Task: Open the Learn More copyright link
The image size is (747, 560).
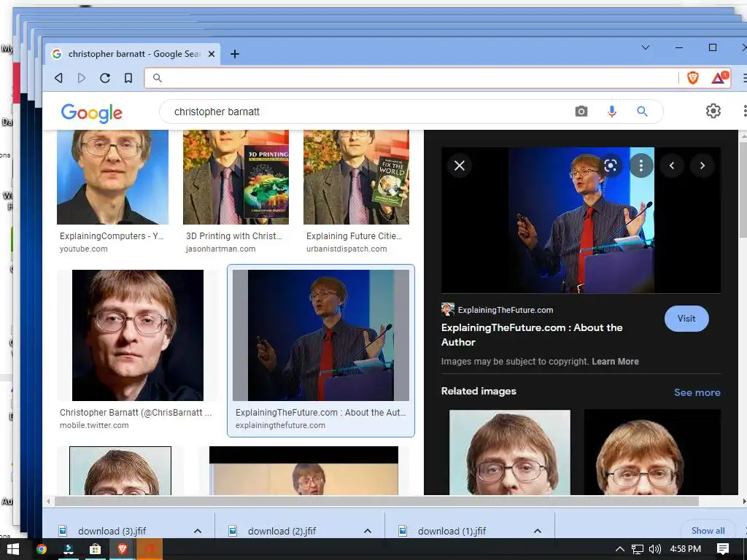Action: 615,362
